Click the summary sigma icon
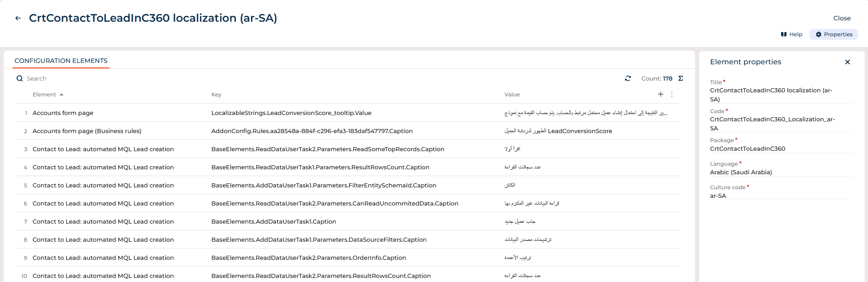Image resolution: width=868 pixels, height=282 pixels. (681, 78)
